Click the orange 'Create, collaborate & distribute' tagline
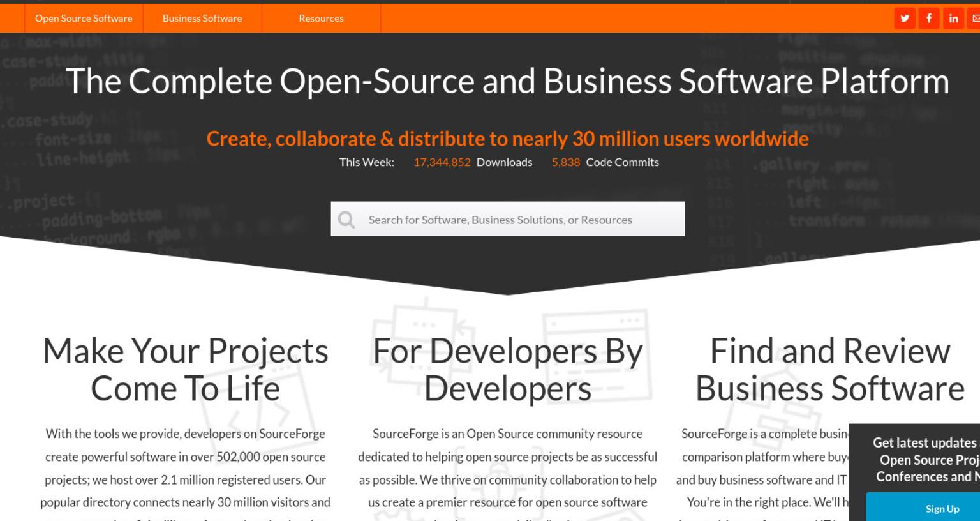Image resolution: width=980 pixels, height=521 pixels. 508,139
